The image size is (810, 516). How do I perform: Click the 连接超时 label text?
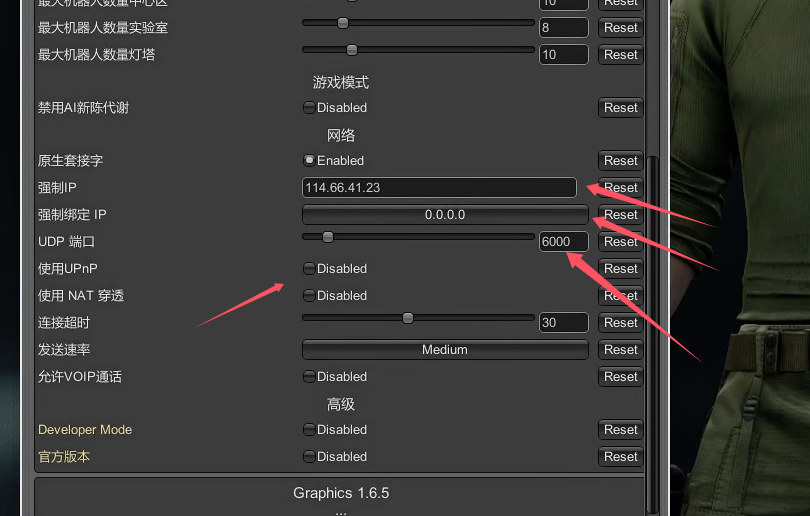point(64,323)
